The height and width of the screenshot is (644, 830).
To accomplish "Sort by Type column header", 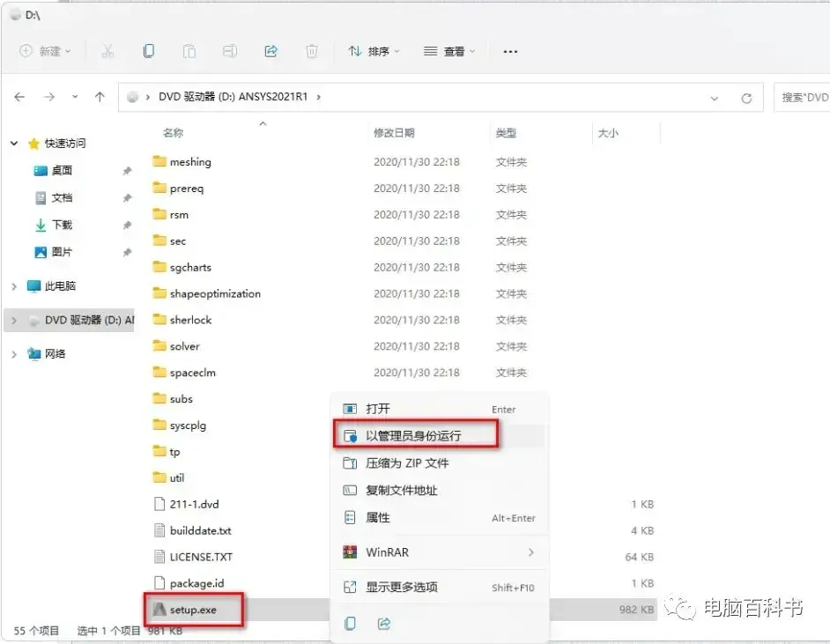I will pyautogui.click(x=506, y=133).
